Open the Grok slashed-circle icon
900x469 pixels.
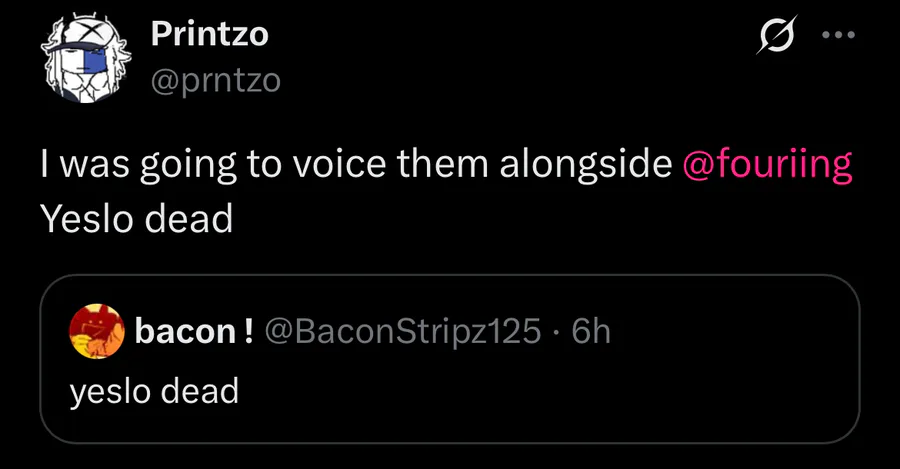(778, 37)
